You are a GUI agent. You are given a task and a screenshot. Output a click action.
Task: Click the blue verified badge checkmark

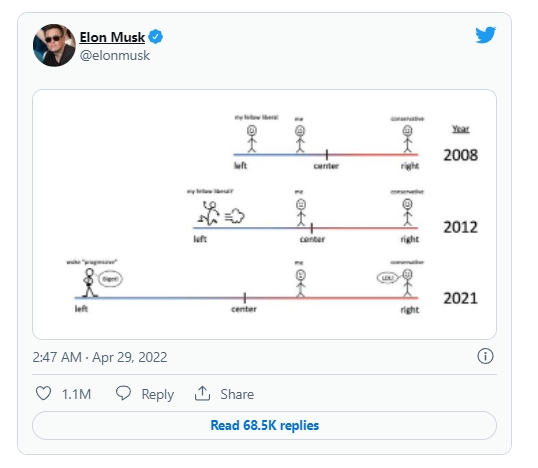pyautogui.click(x=156, y=37)
